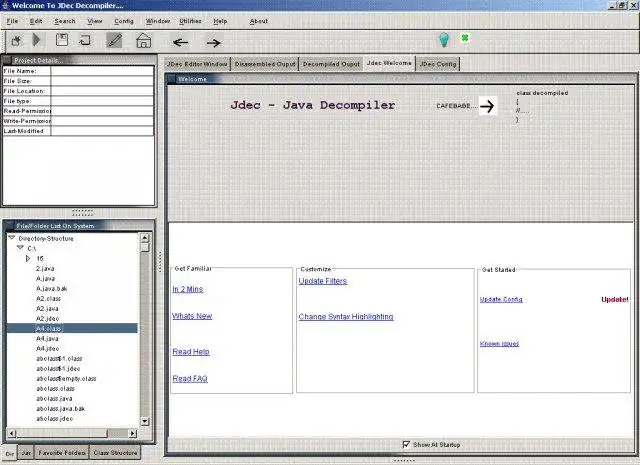
Task: Open the View menu
Action: click(95, 21)
